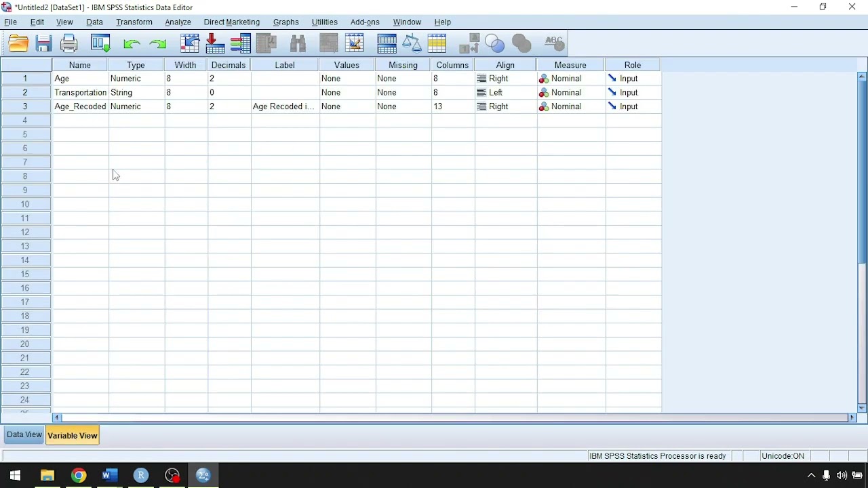
Task: Click the 'Age' variable name cell
Action: [80, 79]
